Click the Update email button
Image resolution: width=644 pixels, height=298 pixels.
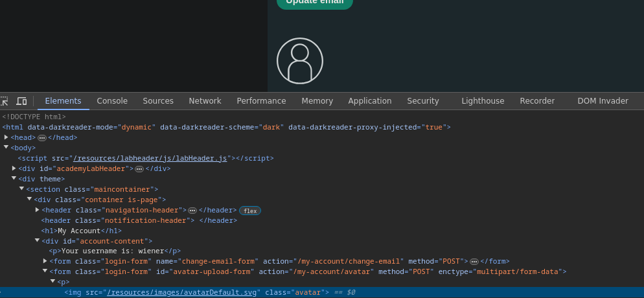315,2
